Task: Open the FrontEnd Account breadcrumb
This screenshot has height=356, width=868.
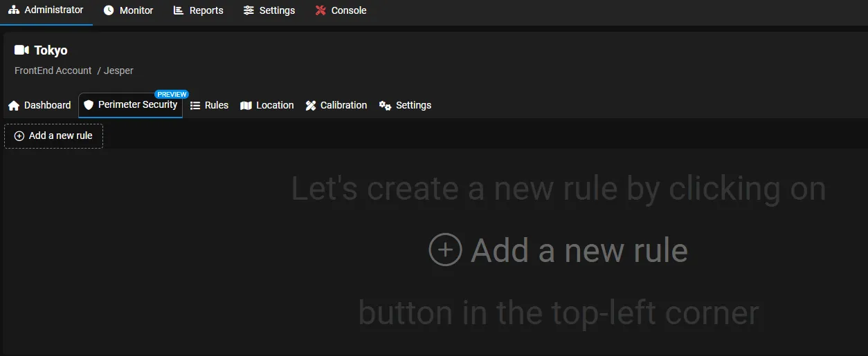Action: coord(53,71)
